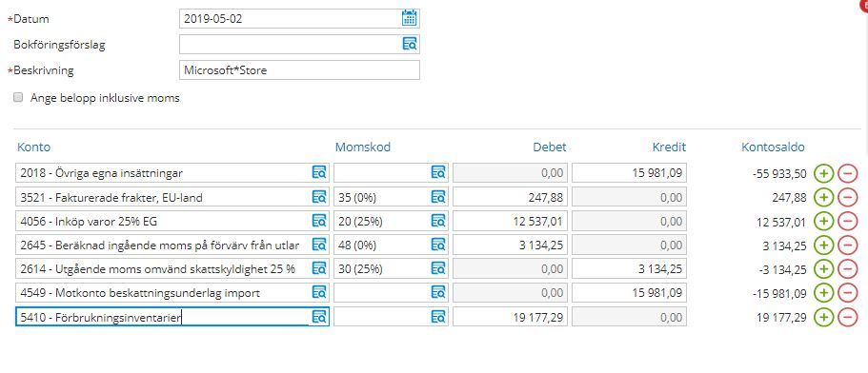Open account lookup for row 4549

pos(319,292)
